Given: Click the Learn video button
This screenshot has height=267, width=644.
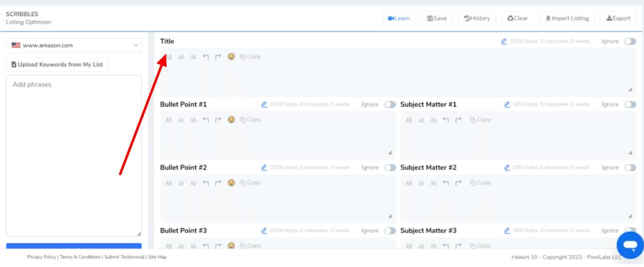Looking at the screenshot, I should pyautogui.click(x=399, y=18).
